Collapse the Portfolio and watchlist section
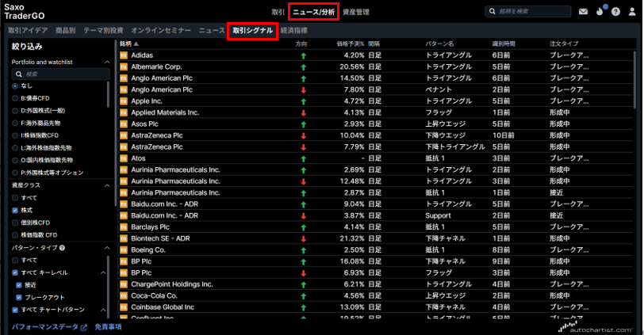 [x=107, y=63]
